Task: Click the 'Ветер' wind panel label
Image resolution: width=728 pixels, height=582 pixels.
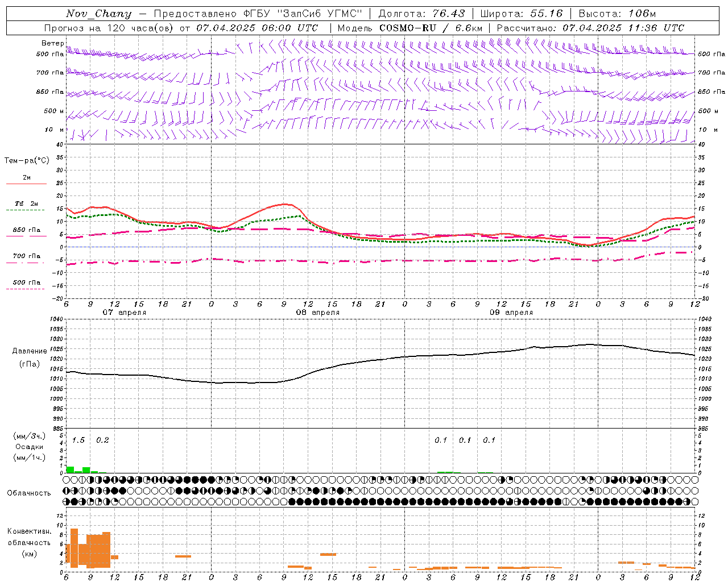Action: (x=52, y=43)
